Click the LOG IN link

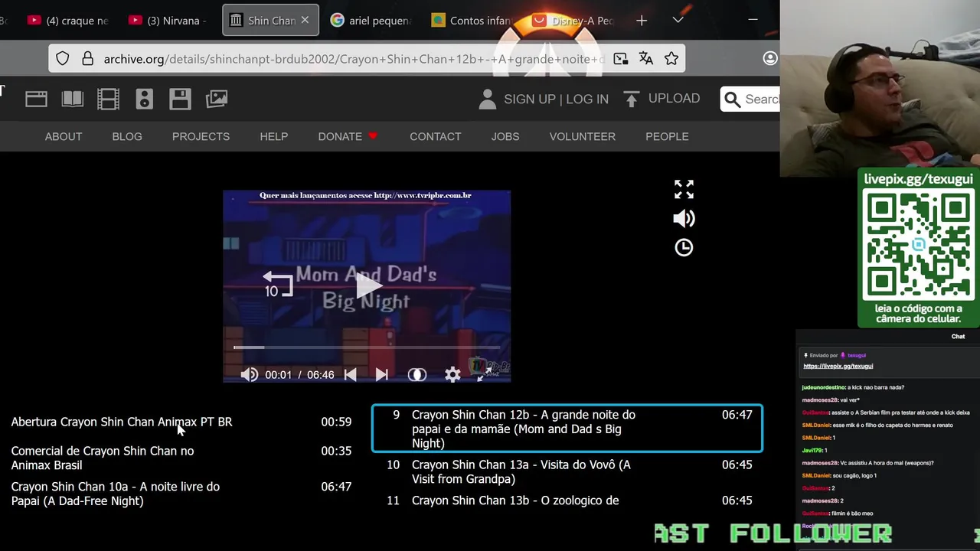(587, 99)
